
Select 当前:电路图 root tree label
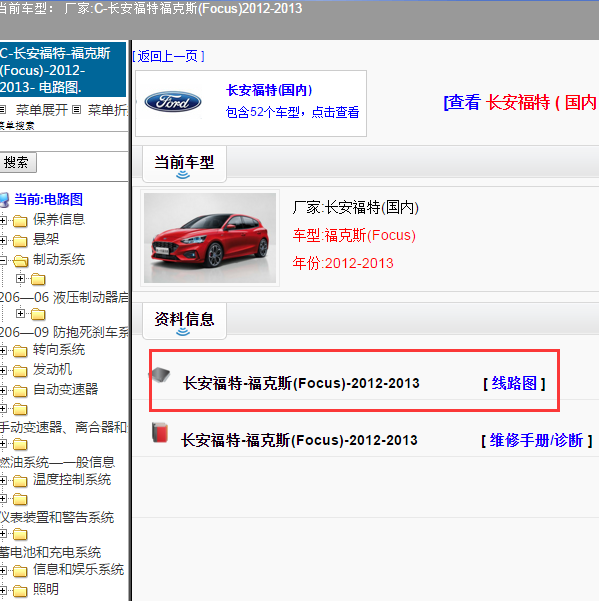49,199
